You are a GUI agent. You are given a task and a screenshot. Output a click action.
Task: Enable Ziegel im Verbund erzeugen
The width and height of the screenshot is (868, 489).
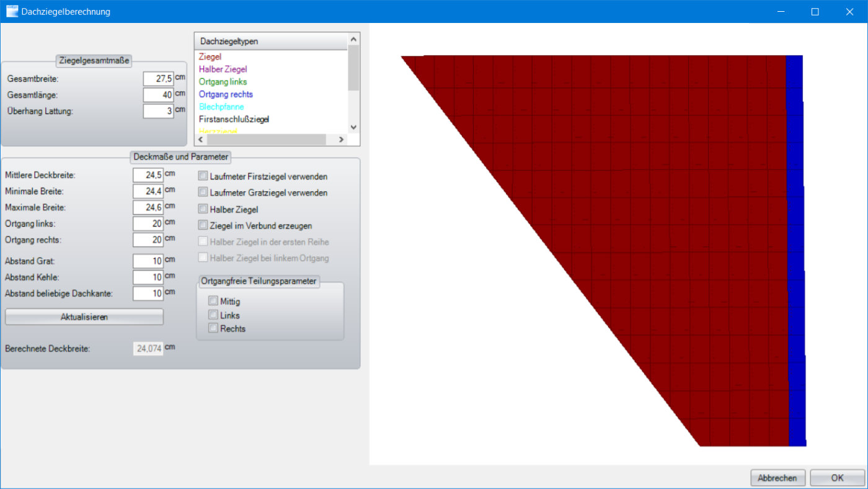(203, 225)
